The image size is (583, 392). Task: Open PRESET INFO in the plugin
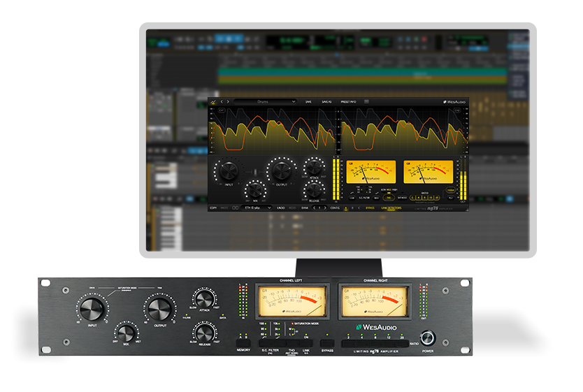tap(348, 101)
